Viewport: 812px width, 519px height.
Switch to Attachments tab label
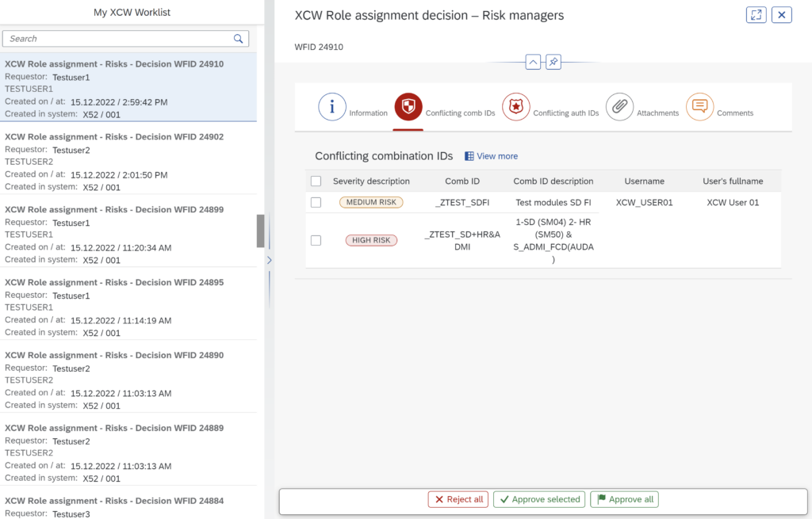[657, 113]
